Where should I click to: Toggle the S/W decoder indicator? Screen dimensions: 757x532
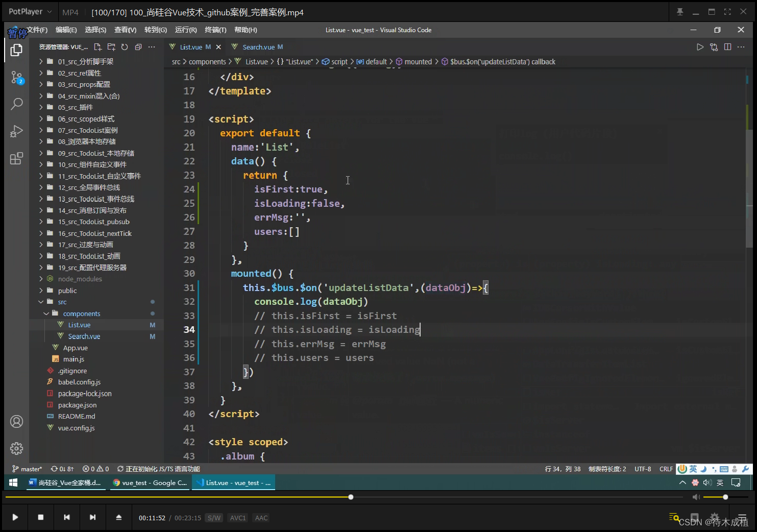coord(214,518)
